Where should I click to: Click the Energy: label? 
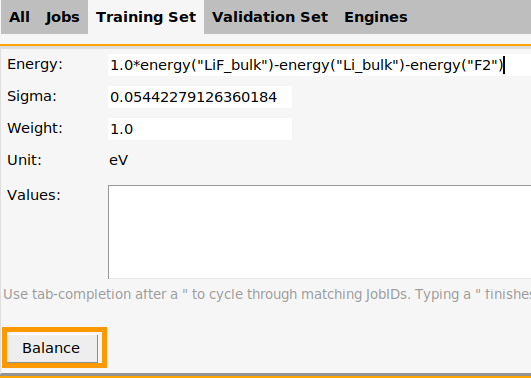click(35, 64)
